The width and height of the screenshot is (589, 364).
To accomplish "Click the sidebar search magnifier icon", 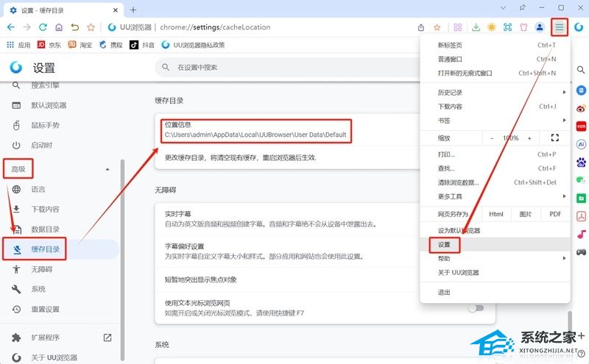I will (x=581, y=70).
